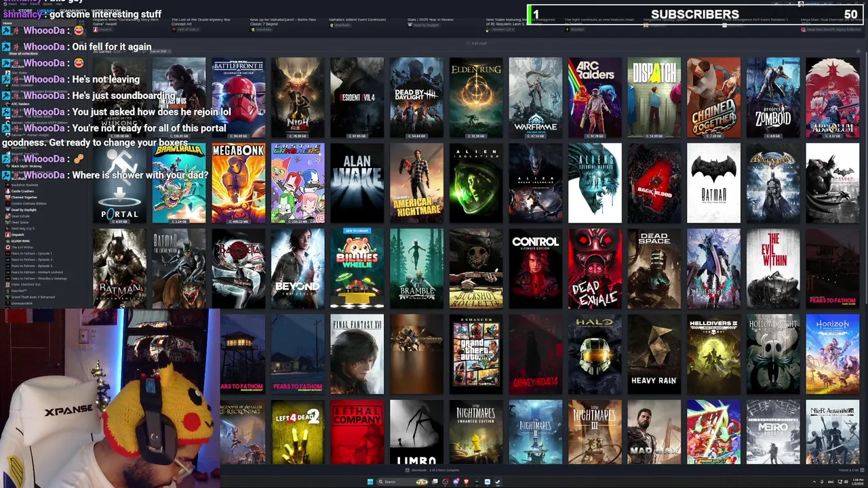Open Alan Wake's American Nightmare cover
The height and width of the screenshot is (488, 868).
pyautogui.click(x=416, y=183)
